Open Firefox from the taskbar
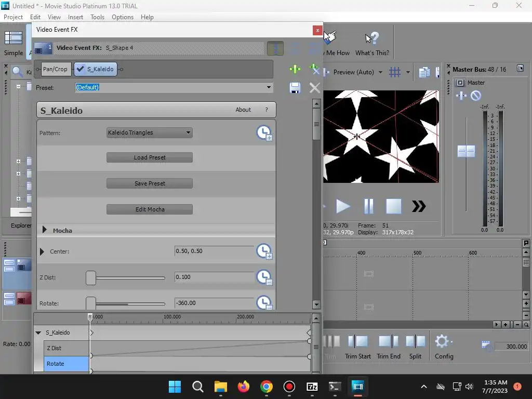Image resolution: width=532 pixels, height=399 pixels. click(x=243, y=387)
